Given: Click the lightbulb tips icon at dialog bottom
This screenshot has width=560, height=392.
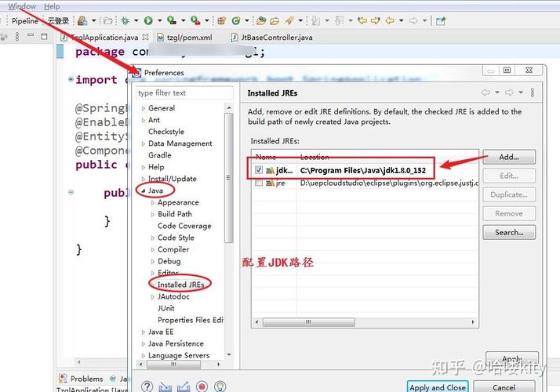Looking at the screenshot, I should click(x=220, y=387).
